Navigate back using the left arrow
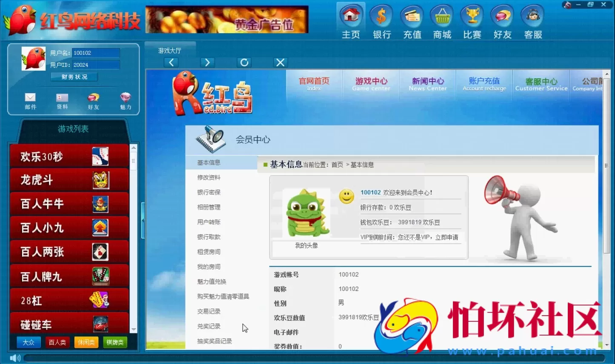 (x=171, y=62)
